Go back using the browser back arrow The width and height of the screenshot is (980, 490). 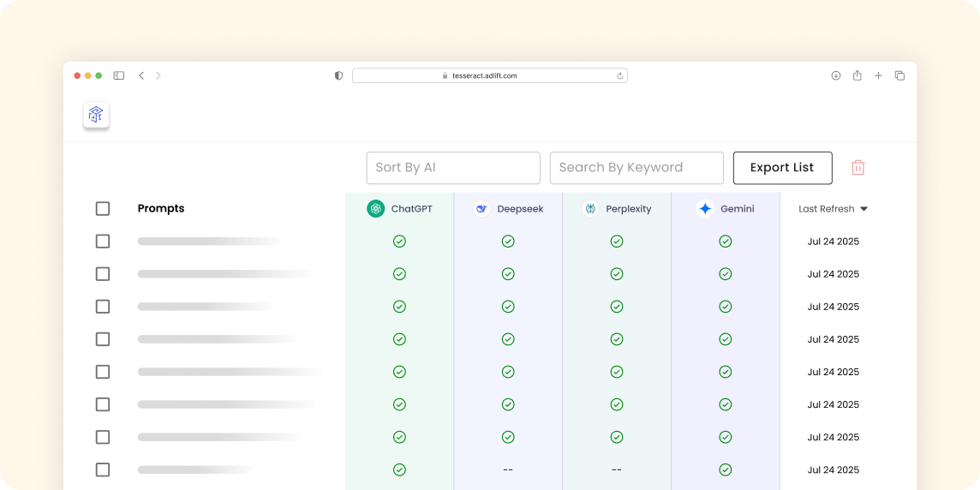click(141, 75)
